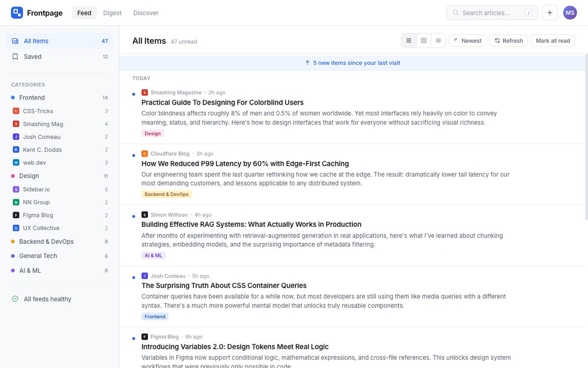This screenshot has height=368, width=588.
Task: Toggle the unread dot on the RAG article
Action: [133, 216]
